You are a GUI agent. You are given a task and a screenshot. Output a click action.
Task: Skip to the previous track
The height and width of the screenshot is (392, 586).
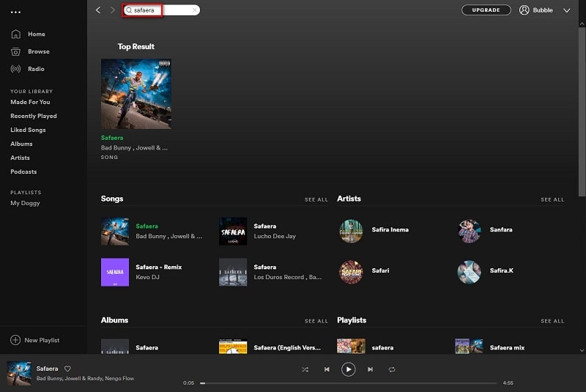pyautogui.click(x=327, y=369)
